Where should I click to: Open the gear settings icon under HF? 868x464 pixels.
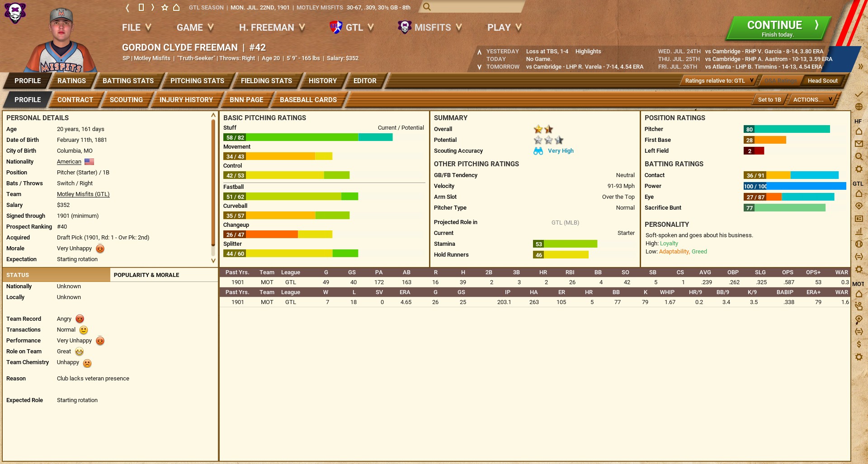(x=859, y=169)
